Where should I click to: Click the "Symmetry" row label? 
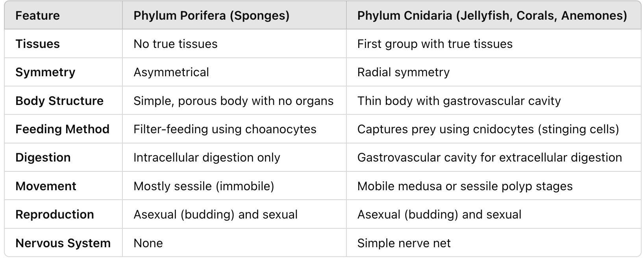pyautogui.click(x=45, y=72)
